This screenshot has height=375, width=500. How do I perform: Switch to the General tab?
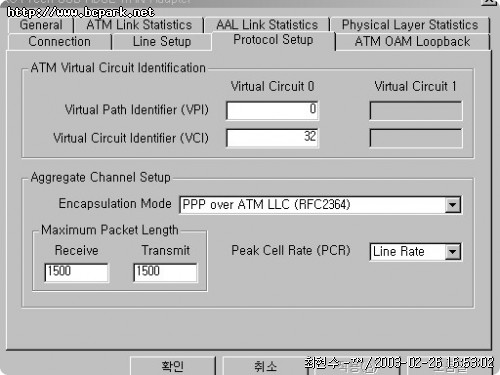tap(41, 25)
